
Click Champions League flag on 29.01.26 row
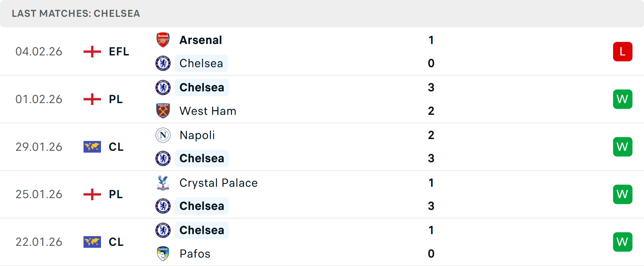[x=92, y=147]
